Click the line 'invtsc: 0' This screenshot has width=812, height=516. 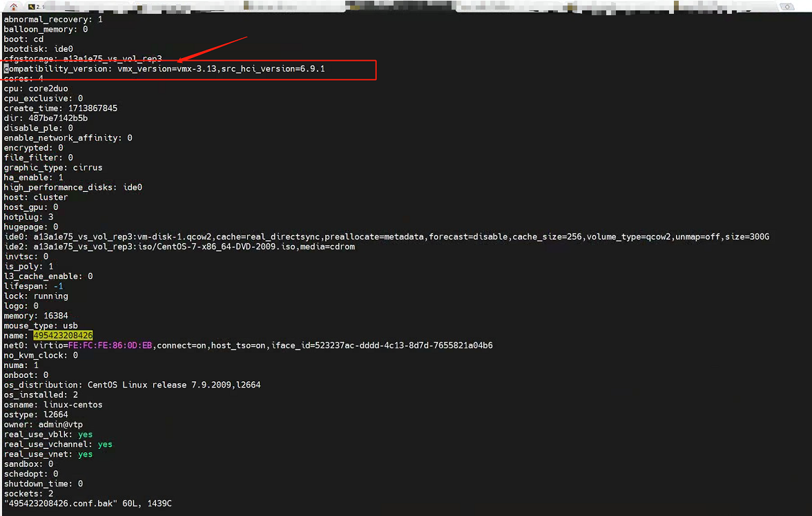(x=26, y=256)
